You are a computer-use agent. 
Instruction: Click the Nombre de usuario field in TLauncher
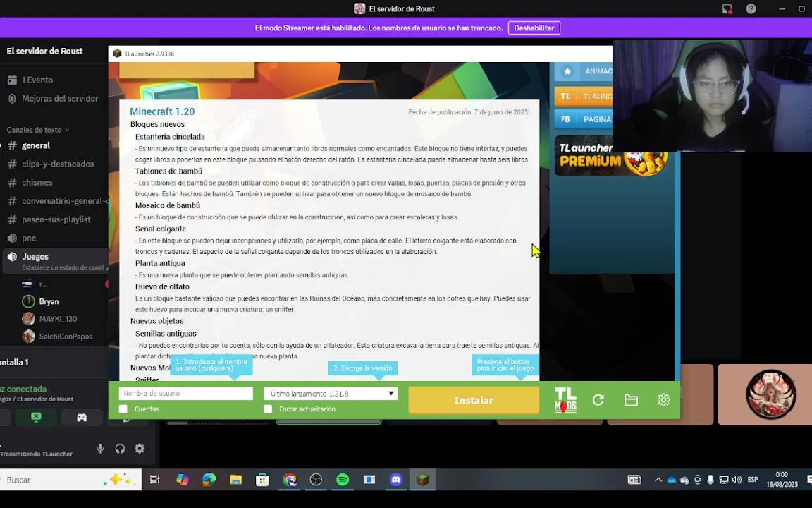[x=185, y=394]
